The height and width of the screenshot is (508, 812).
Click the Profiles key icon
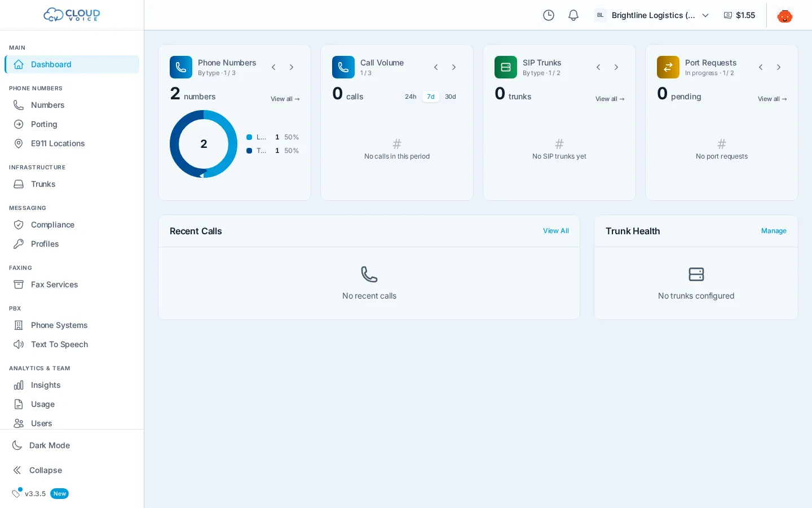pos(19,244)
